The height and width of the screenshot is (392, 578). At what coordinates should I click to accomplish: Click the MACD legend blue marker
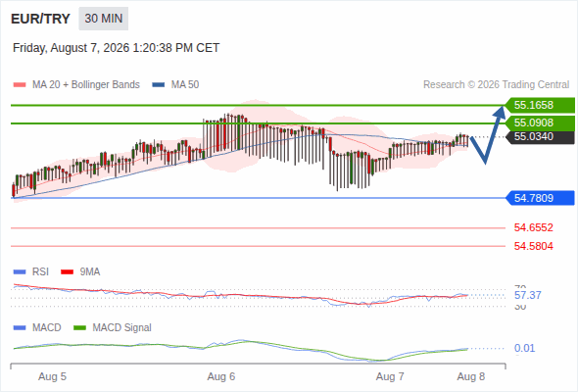[x=20, y=327]
